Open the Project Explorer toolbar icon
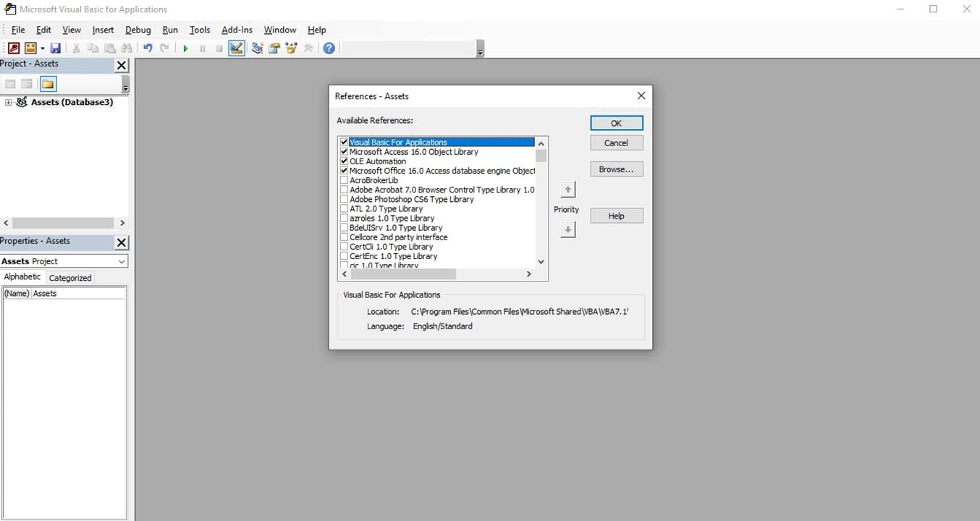 (257, 48)
